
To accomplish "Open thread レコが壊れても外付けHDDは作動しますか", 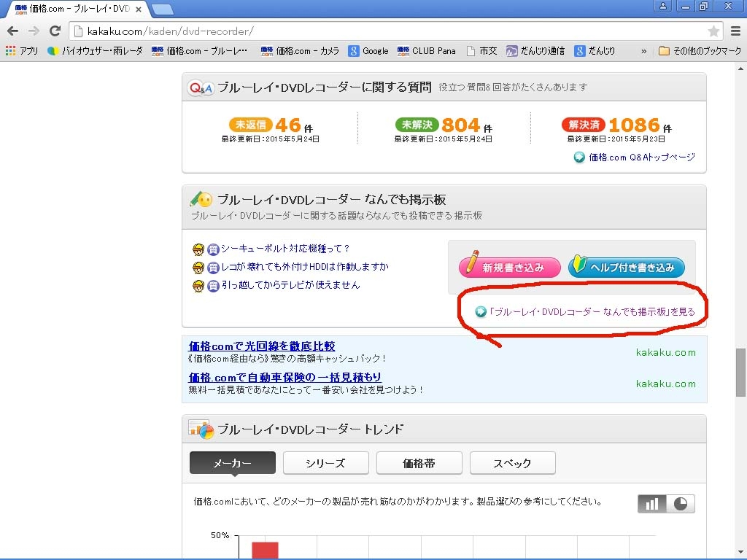I will (305, 267).
